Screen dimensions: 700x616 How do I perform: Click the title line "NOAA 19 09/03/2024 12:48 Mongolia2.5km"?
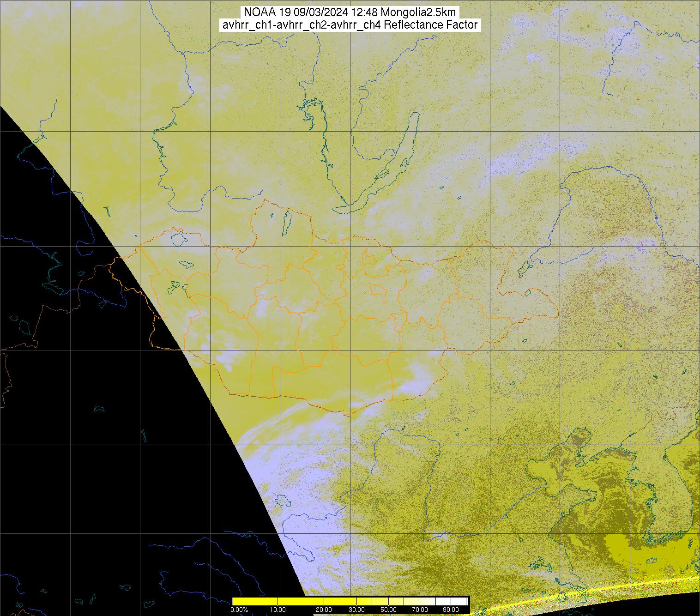(x=350, y=12)
